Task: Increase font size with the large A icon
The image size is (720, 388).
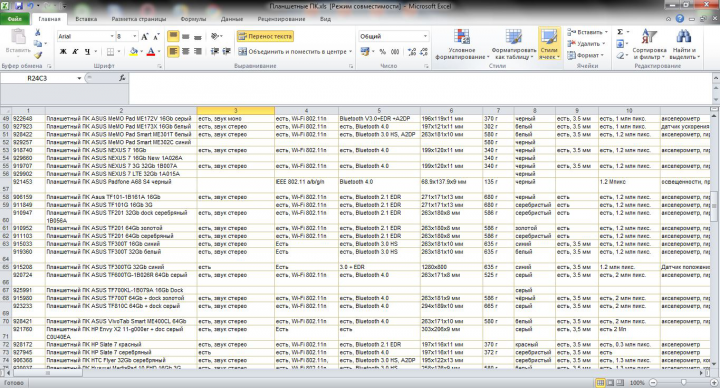Action: 145,36
